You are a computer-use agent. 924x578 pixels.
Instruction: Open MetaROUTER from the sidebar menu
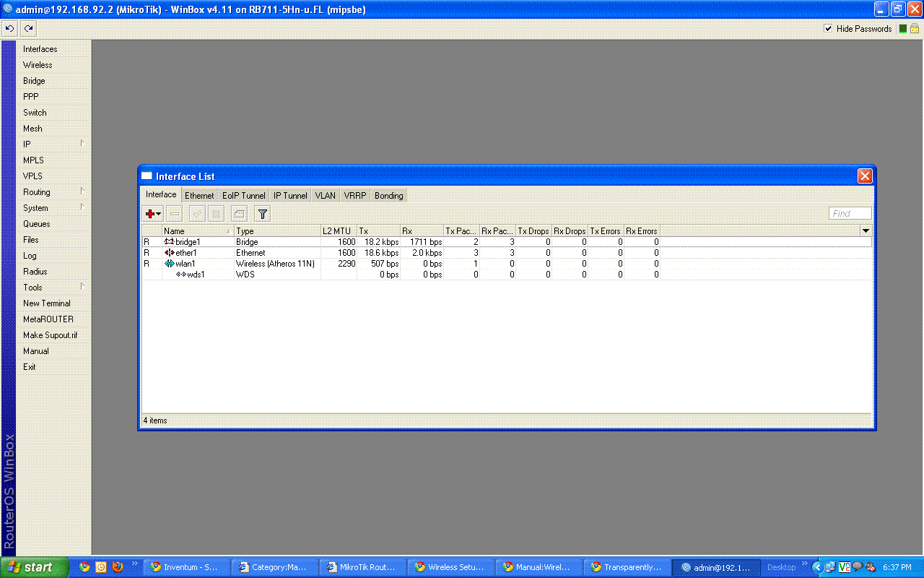[54, 319]
